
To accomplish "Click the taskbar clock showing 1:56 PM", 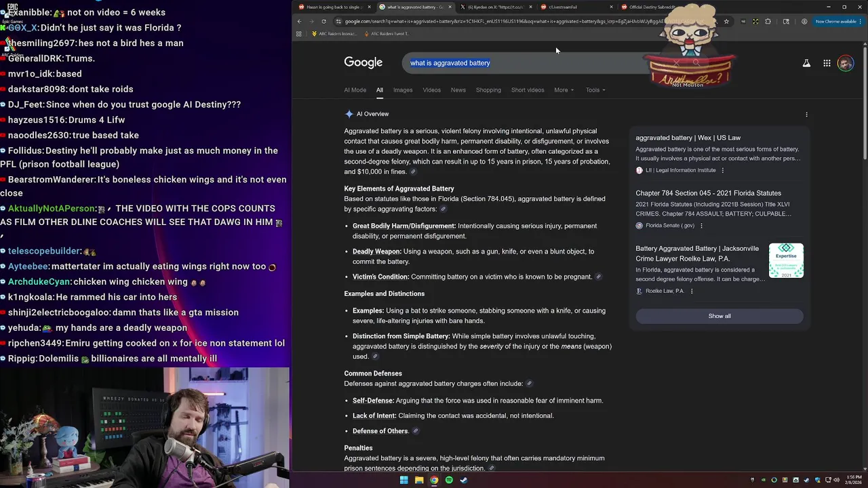I will point(854,480).
